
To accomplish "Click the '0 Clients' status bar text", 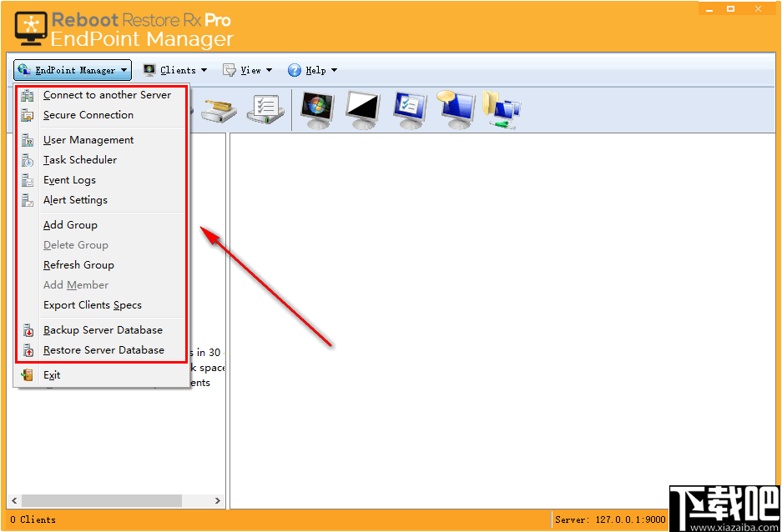I will 33,519.
